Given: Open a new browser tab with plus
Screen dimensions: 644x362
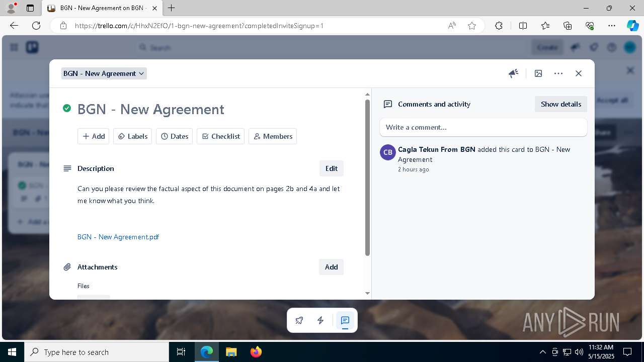Looking at the screenshot, I should pos(172,8).
